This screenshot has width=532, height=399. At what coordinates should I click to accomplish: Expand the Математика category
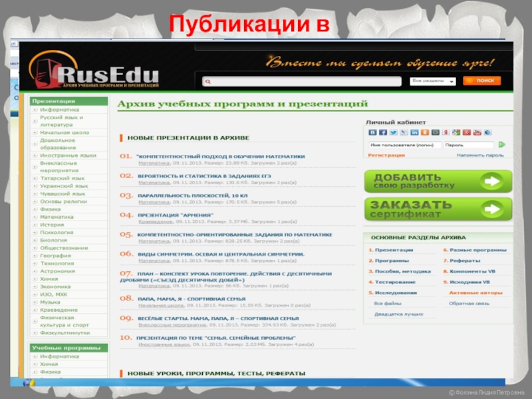coord(35,217)
